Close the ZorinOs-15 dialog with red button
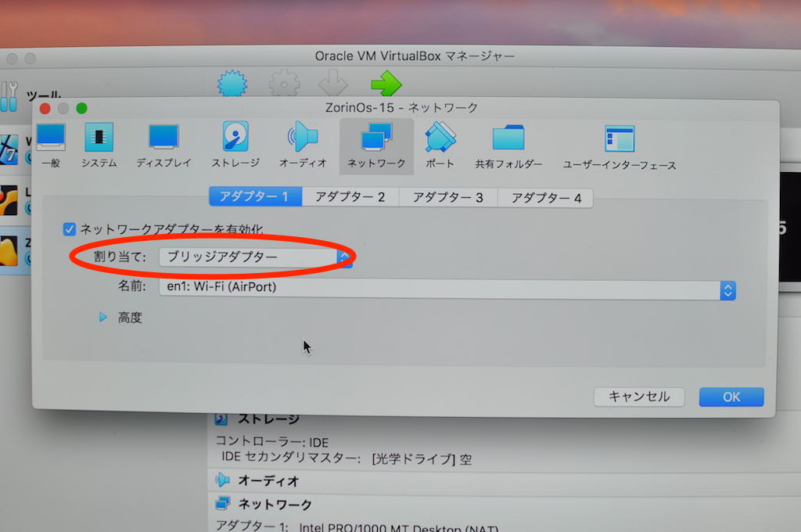 point(45,108)
